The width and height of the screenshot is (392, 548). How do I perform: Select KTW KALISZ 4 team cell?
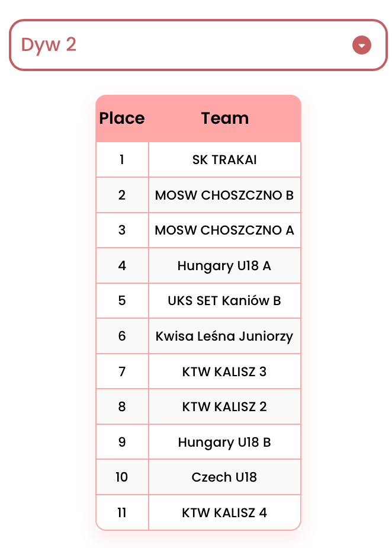pos(224,512)
